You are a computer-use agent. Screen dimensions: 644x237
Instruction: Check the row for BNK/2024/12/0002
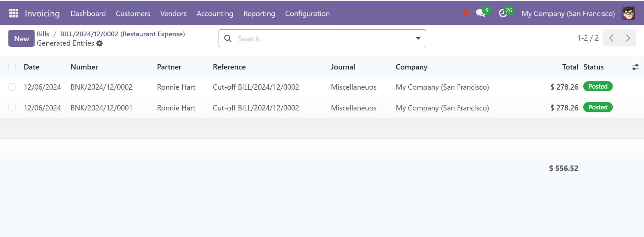[x=12, y=87]
